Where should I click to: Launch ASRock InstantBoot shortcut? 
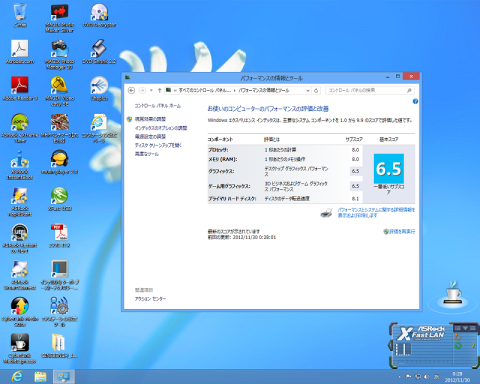coord(20,165)
